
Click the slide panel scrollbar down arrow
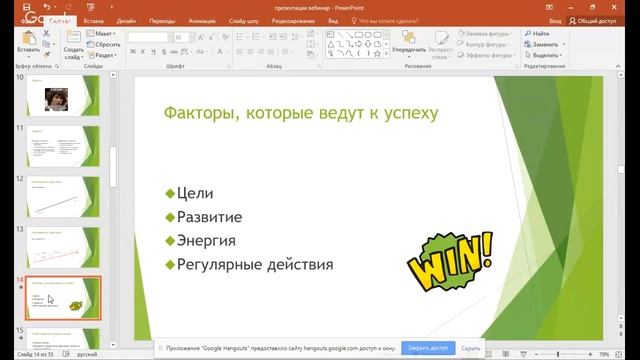113,345
